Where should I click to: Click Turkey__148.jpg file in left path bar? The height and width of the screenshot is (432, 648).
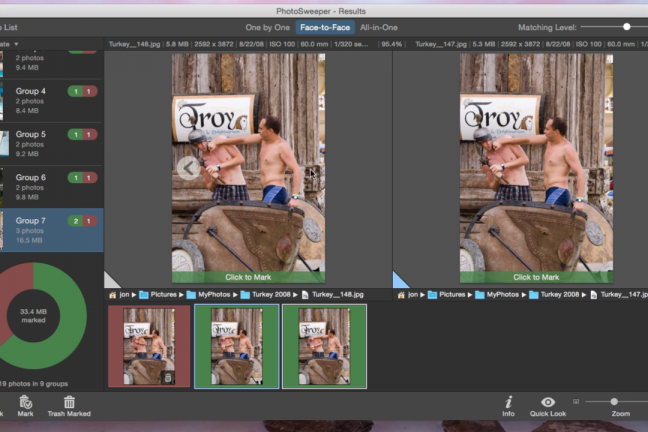333,295
